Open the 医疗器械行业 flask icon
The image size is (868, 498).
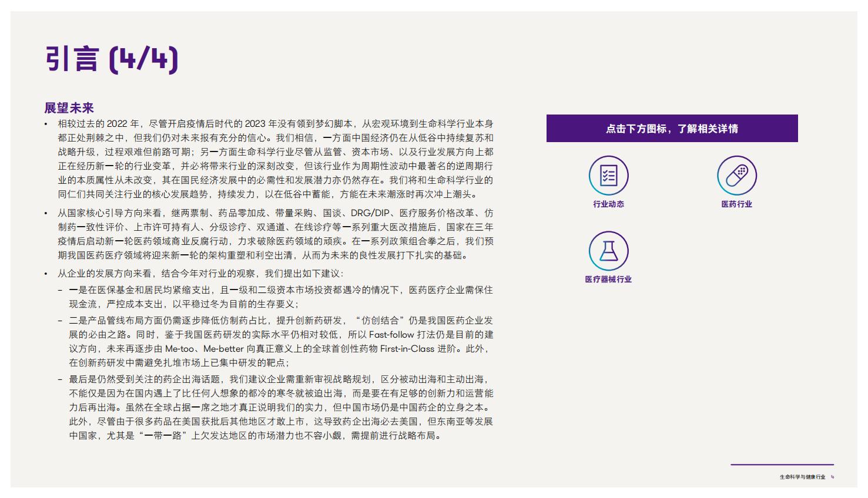pyautogui.click(x=608, y=251)
